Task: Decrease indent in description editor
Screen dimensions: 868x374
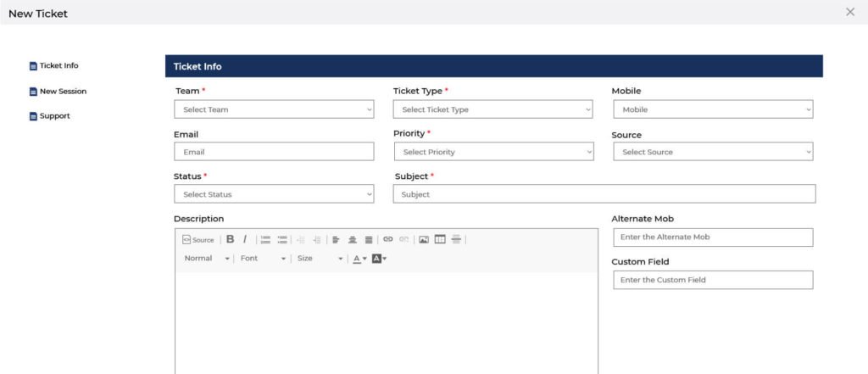Action: pyautogui.click(x=301, y=240)
